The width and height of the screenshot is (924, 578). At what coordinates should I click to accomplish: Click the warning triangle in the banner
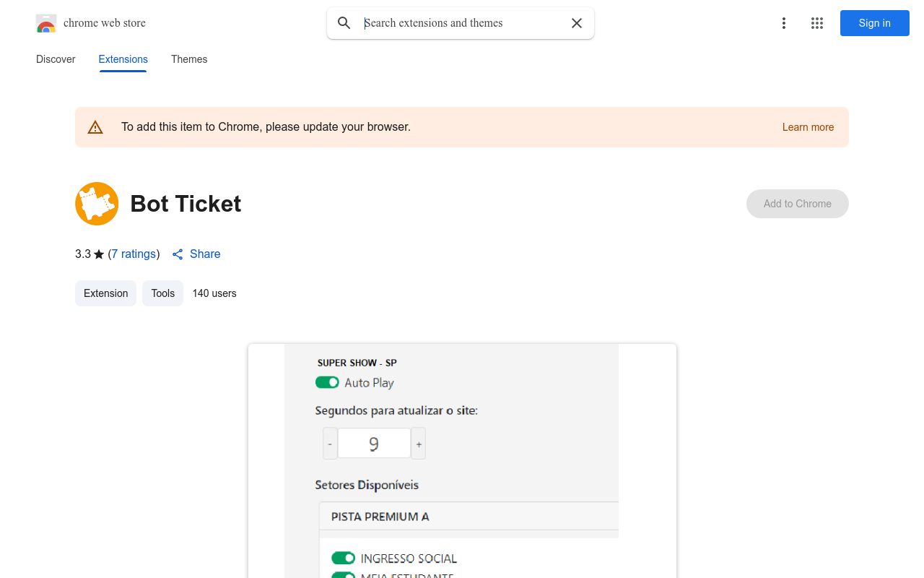point(95,126)
